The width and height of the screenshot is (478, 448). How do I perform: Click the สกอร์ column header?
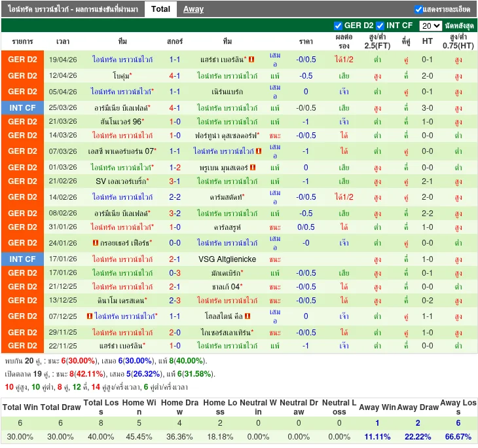point(175,41)
